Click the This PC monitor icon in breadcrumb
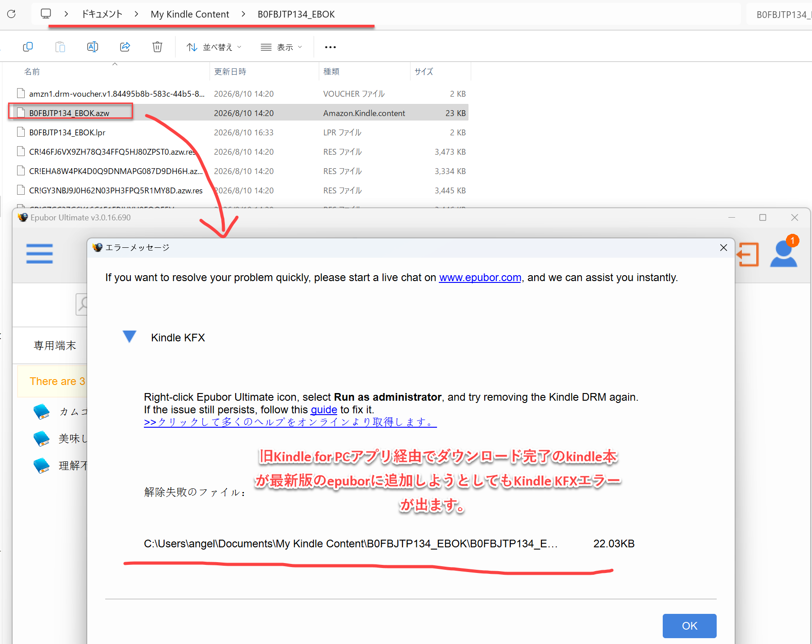 point(46,13)
